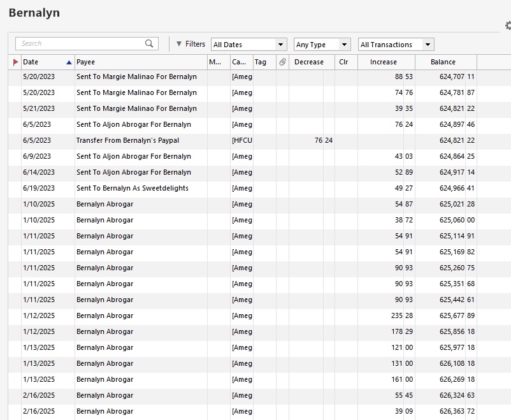Click the Increase column header
The width and height of the screenshot is (511, 420).
click(x=384, y=62)
